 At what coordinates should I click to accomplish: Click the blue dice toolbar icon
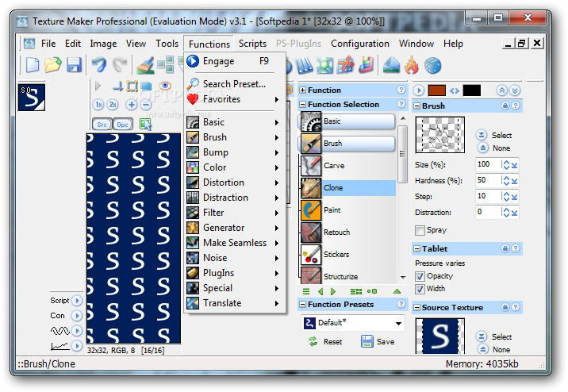[433, 66]
